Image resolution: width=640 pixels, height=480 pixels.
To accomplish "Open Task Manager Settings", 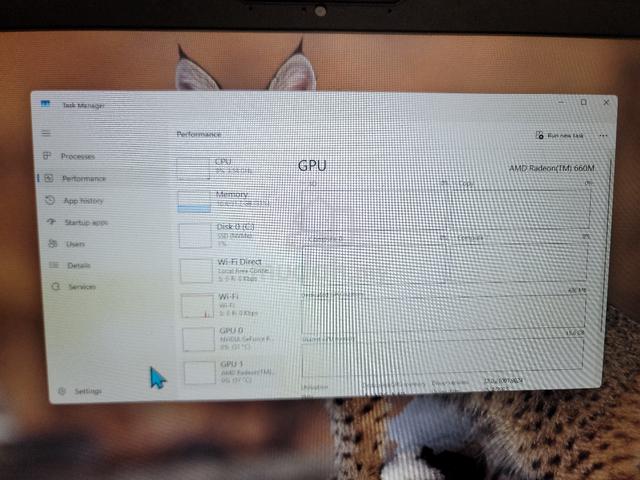I will (x=80, y=391).
